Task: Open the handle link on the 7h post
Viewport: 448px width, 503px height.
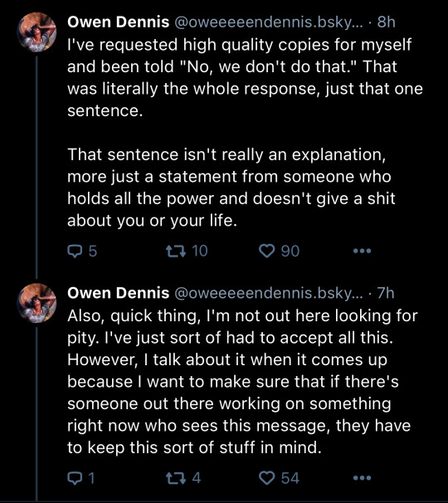Action: pyautogui.click(x=269, y=293)
